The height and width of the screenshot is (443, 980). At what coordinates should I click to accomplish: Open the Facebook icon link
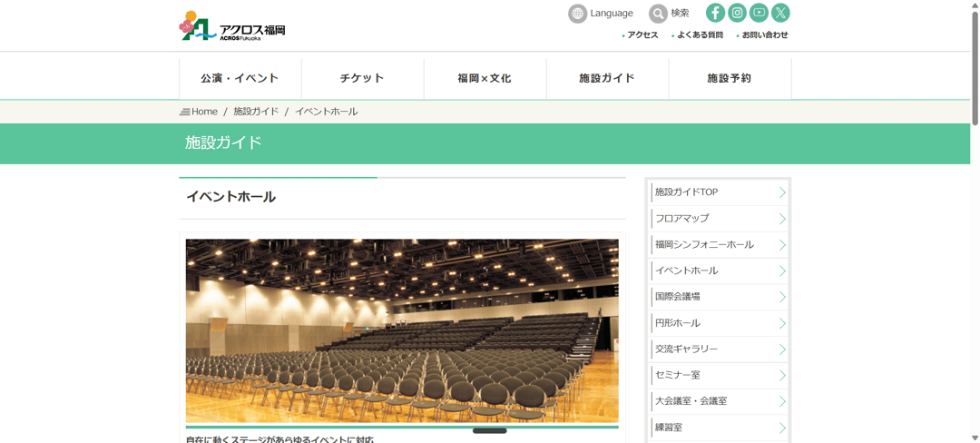click(715, 13)
